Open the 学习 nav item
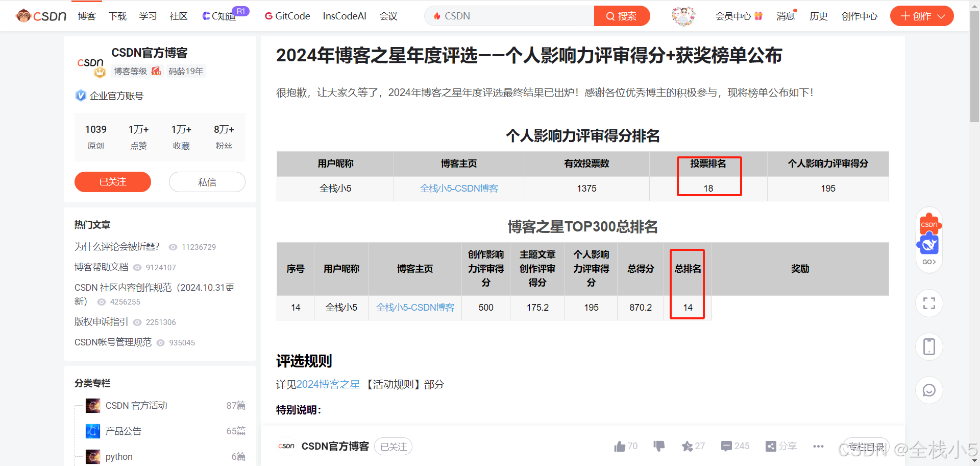This screenshot has height=466, width=980. click(x=148, y=16)
